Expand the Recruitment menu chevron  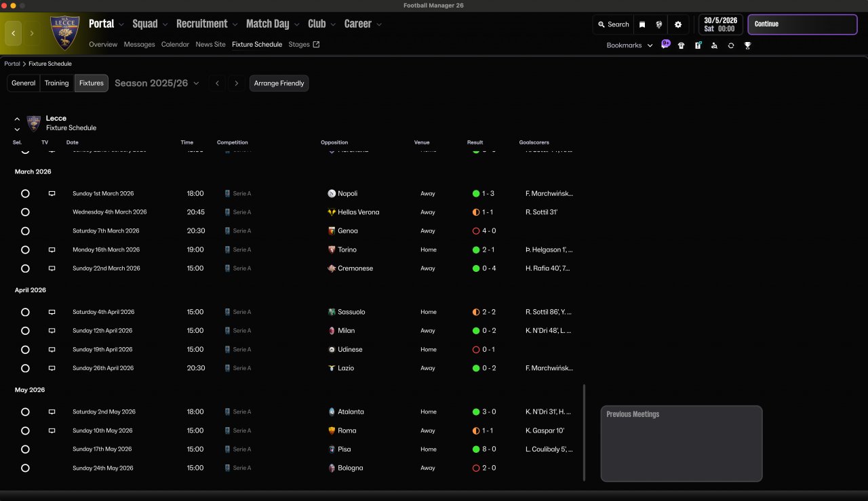[235, 24]
